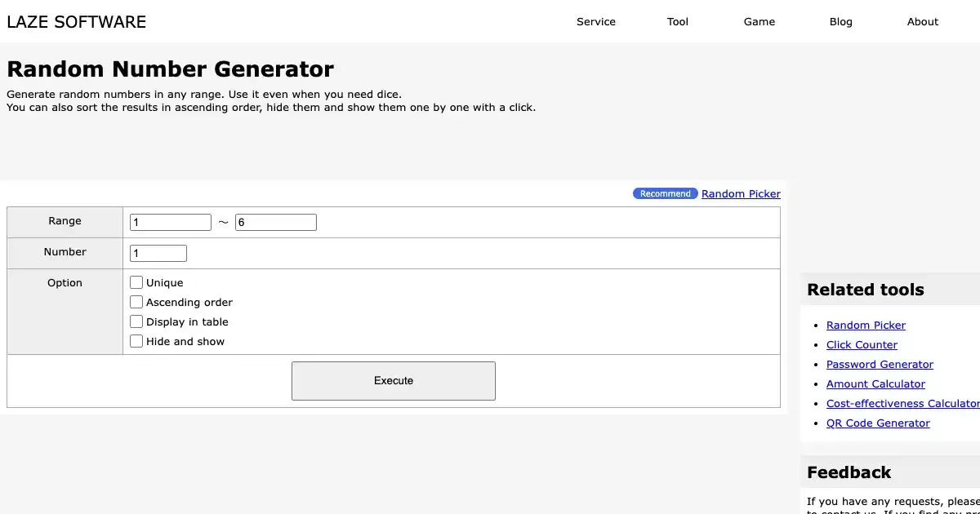Enable the Unique checkbox
980x514 pixels.
[136, 282]
